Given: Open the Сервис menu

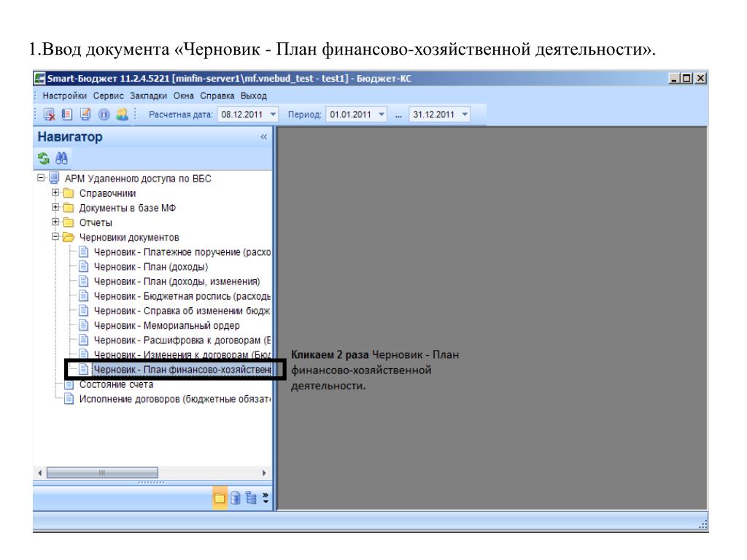Looking at the screenshot, I should (x=108, y=96).
